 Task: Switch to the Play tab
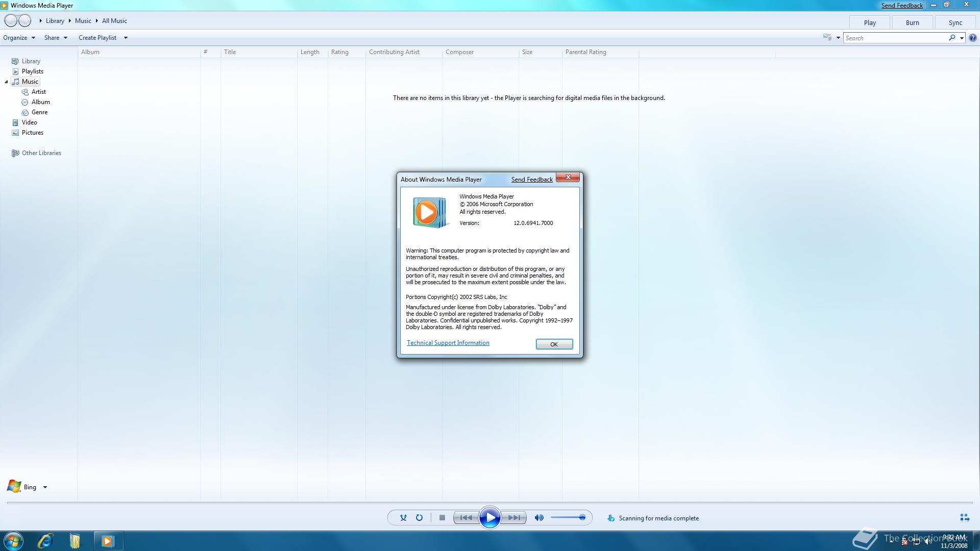(870, 22)
